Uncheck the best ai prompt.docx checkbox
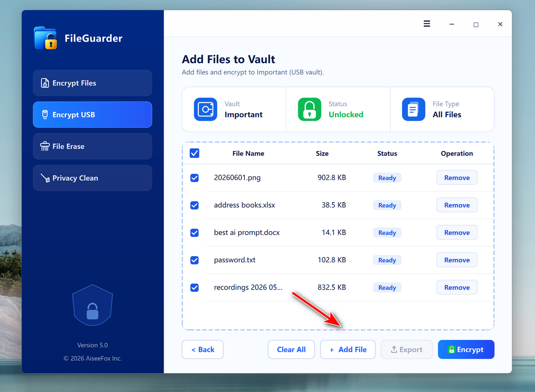The width and height of the screenshot is (535, 392). pyautogui.click(x=194, y=233)
